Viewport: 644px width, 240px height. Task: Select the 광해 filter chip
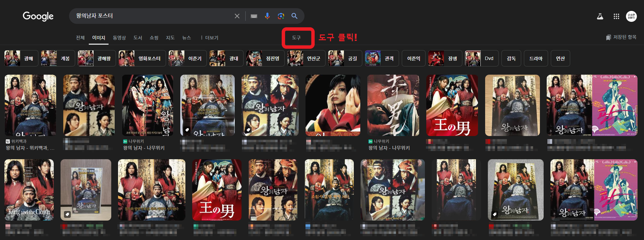(21, 58)
